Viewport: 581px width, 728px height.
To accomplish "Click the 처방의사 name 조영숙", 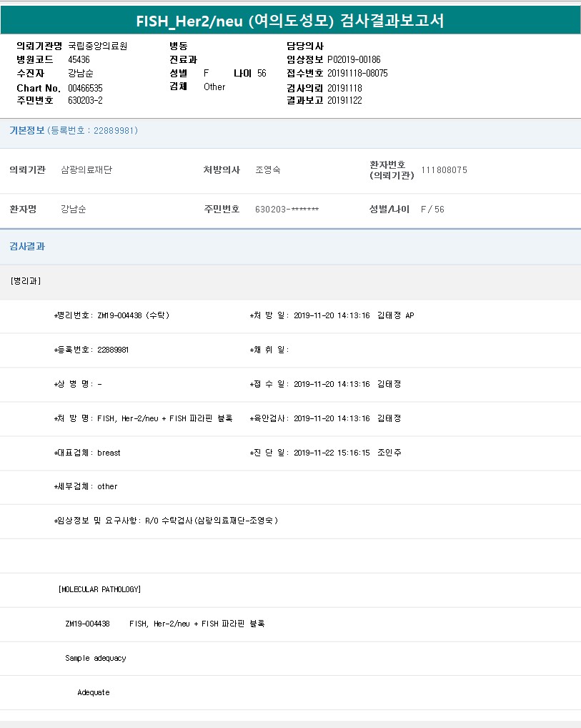I will (267, 170).
